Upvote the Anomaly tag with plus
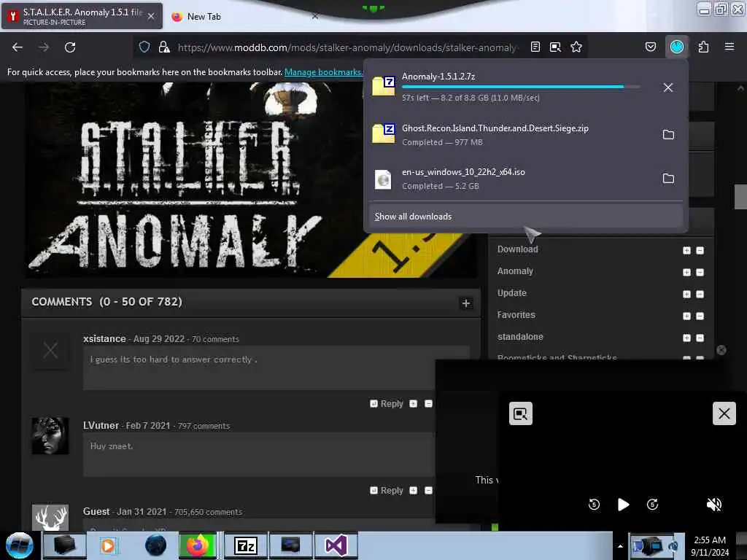Screen dimensions: 747x560 tap(686, 273)
